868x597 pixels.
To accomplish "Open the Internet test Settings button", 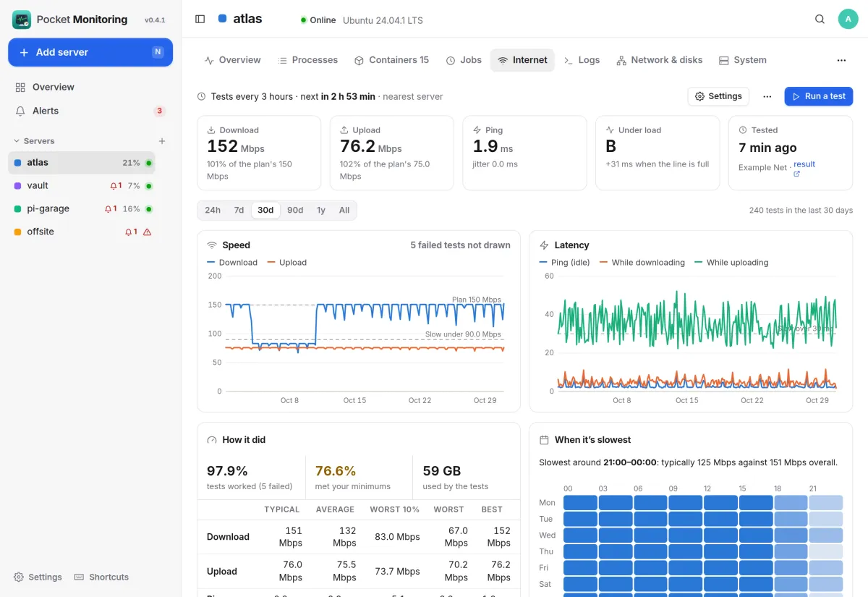I will (718, 96).
